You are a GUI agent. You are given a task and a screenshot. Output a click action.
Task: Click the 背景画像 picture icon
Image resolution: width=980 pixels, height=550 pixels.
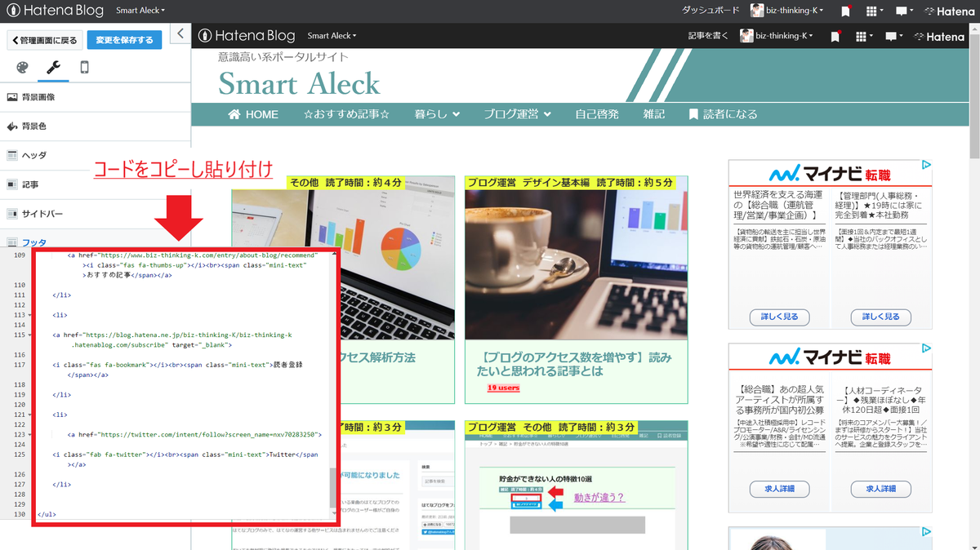(12, 97)
